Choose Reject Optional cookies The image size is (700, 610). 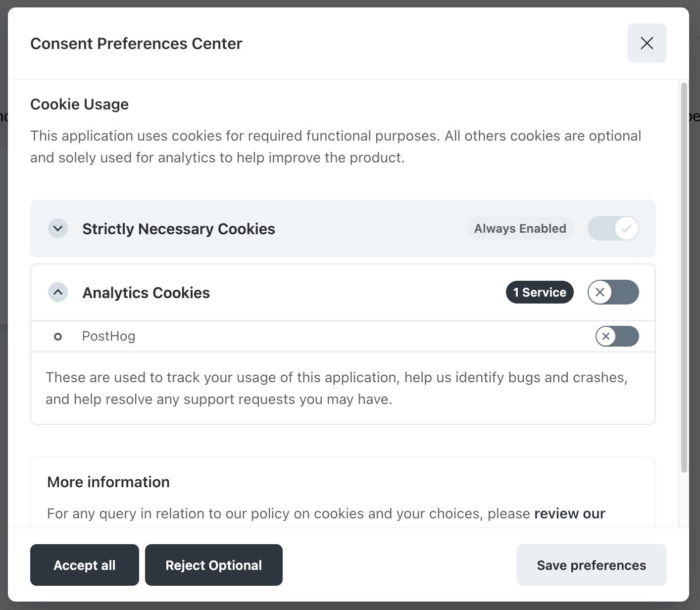tap(213, 565)
